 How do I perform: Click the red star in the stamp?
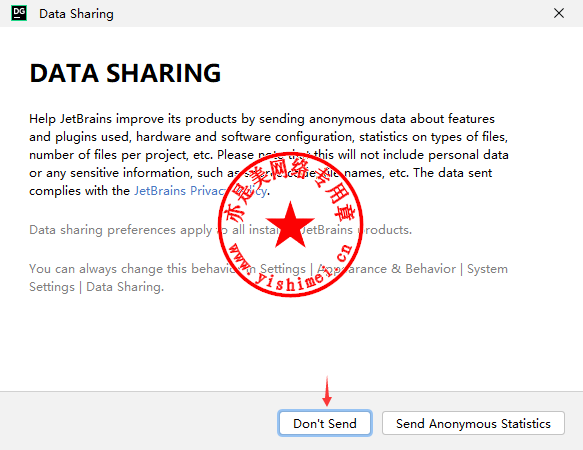point(290,226)
